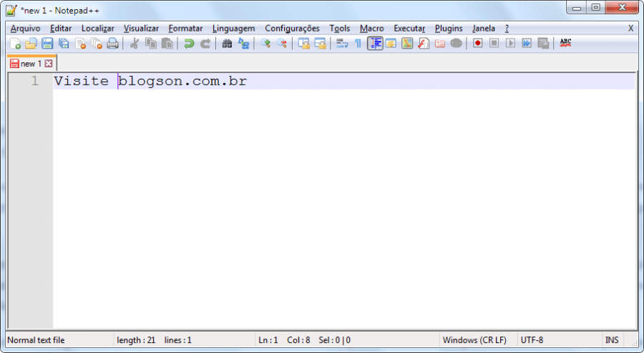This screenshot has width=644, height=353.
Task: Open the Macro menu
Action: (371, 29)
